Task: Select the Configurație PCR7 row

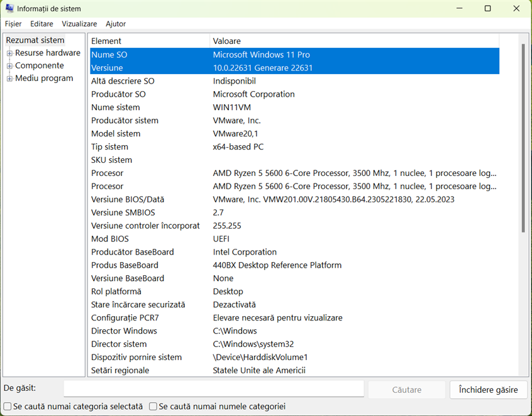Action: click(x=294, y=318)
